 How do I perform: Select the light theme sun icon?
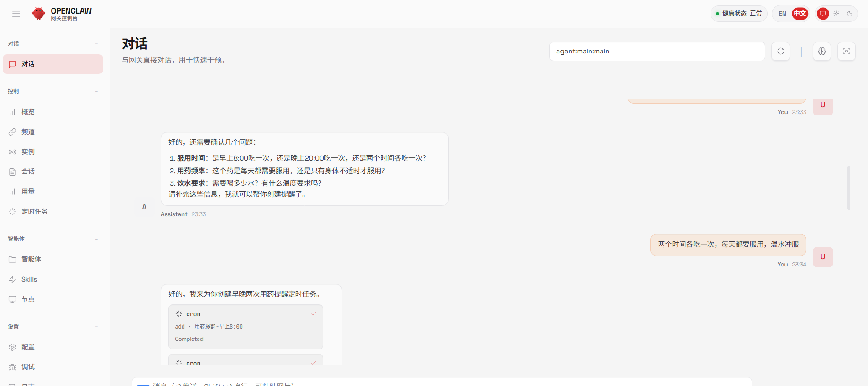point(836,14)
